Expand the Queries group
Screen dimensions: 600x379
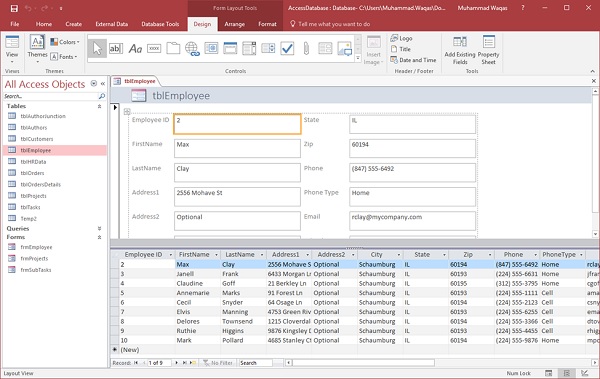pos(99,229)
